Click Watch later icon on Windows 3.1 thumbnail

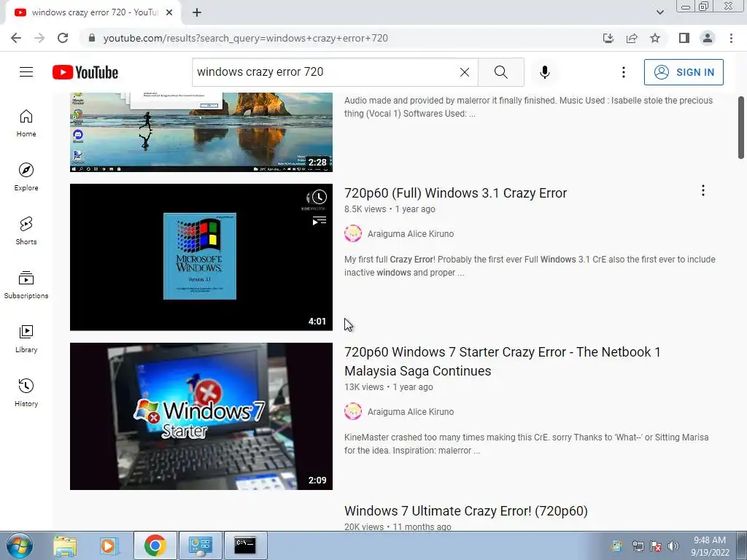tap(320, 197)
